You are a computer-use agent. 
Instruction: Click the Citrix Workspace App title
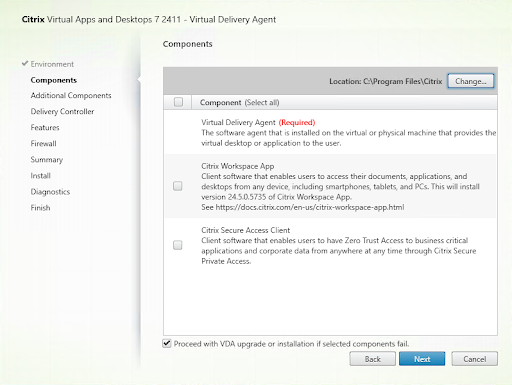(x=238, y=166)
